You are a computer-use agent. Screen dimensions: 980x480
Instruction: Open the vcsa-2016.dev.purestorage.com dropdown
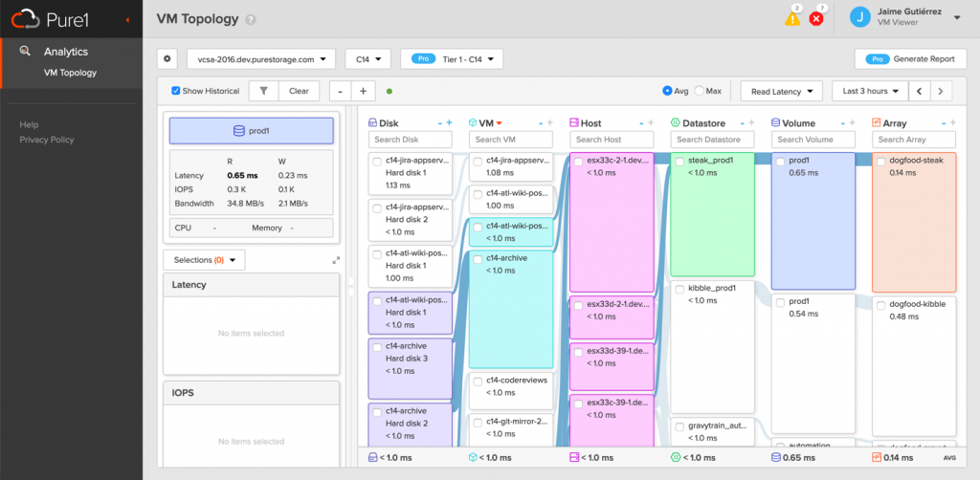pos(261,58)
